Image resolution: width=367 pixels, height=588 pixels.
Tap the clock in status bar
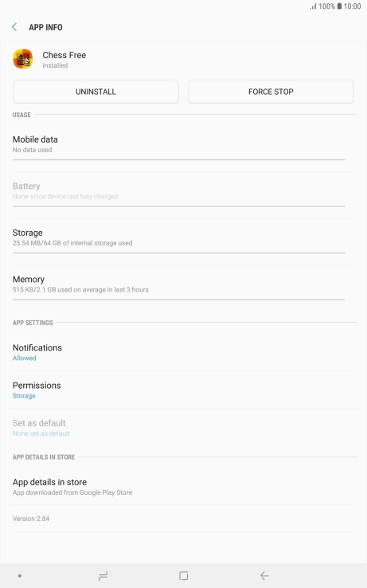[352, 6]
